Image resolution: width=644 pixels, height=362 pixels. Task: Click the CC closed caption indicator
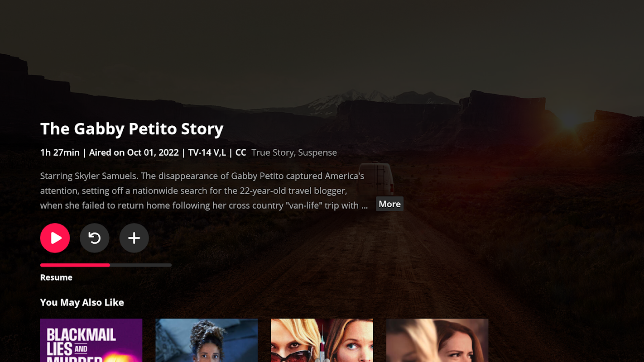[x=240, y=152]
